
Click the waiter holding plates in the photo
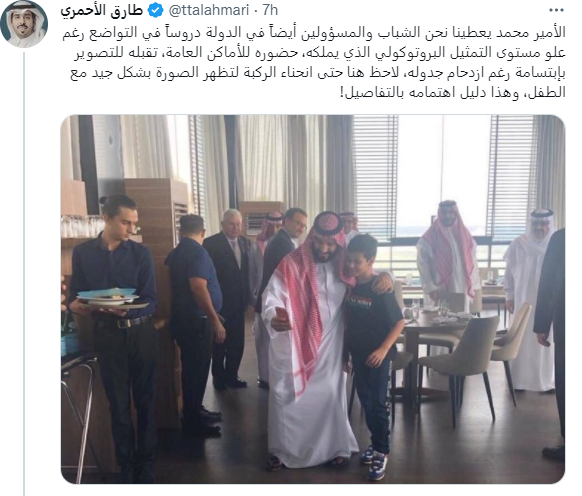(115, 334)
